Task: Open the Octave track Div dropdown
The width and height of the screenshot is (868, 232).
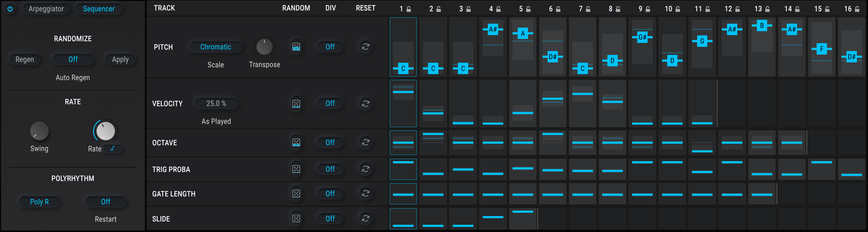Action: (330, 142)
